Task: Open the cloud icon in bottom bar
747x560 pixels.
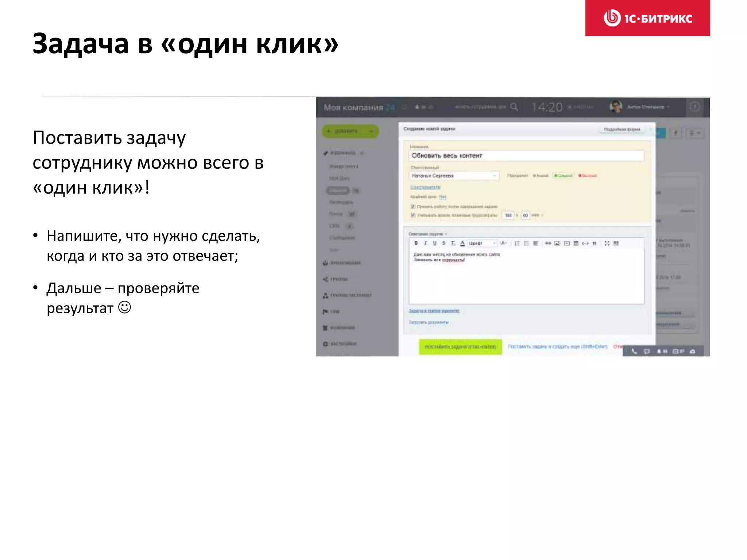Action: point(692,351)
